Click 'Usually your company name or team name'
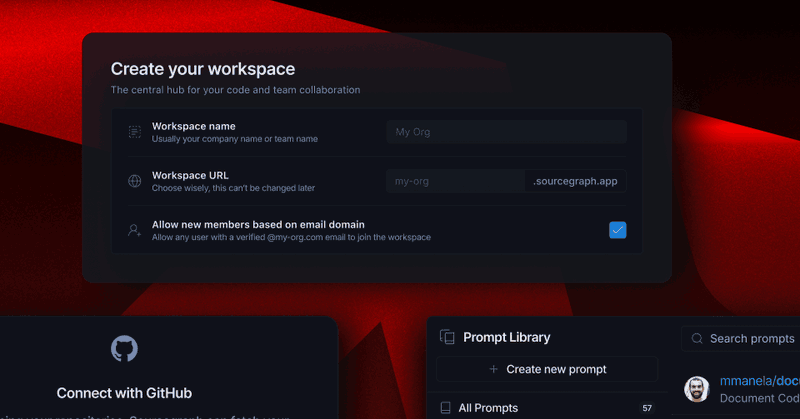Screen dimensions: 800x419 [x=235, y=139]
